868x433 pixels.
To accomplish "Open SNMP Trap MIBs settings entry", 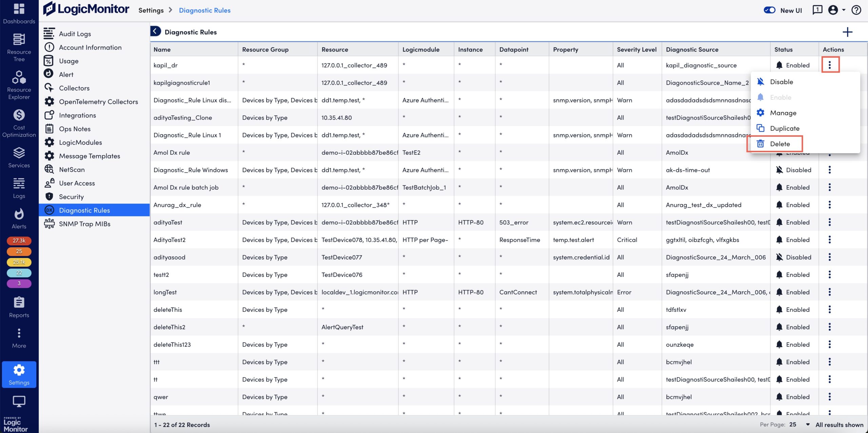I will 84,224.
